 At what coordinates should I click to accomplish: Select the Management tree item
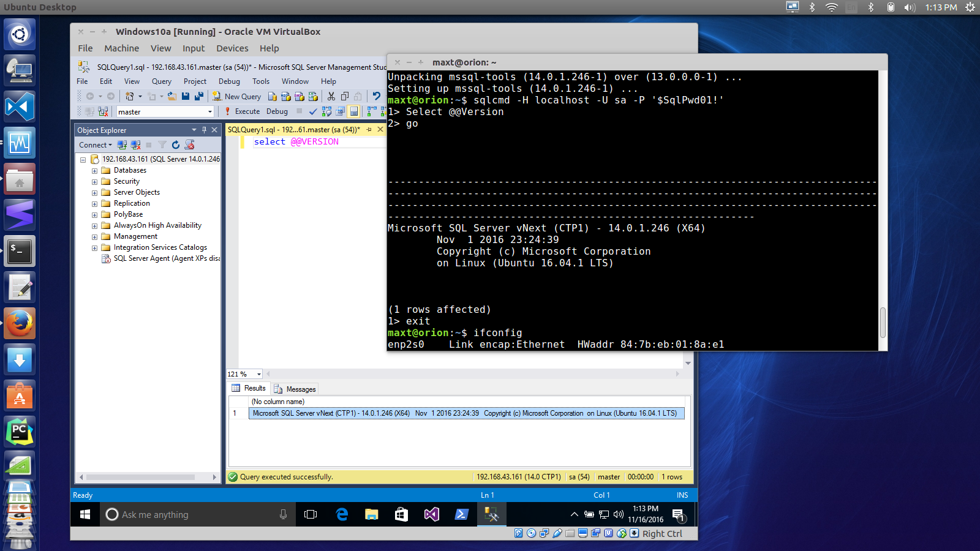(x=135, y=236)
